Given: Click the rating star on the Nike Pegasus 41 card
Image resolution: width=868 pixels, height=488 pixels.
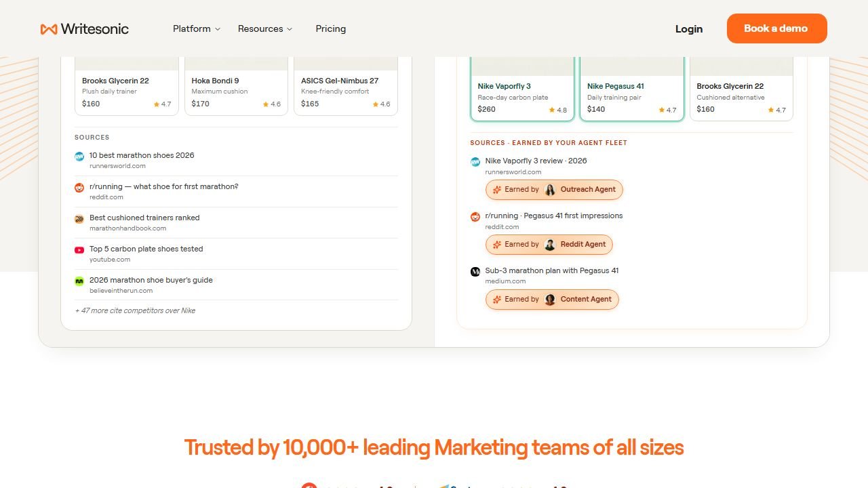Looking at the screenshot, I should tap(662, 110).
